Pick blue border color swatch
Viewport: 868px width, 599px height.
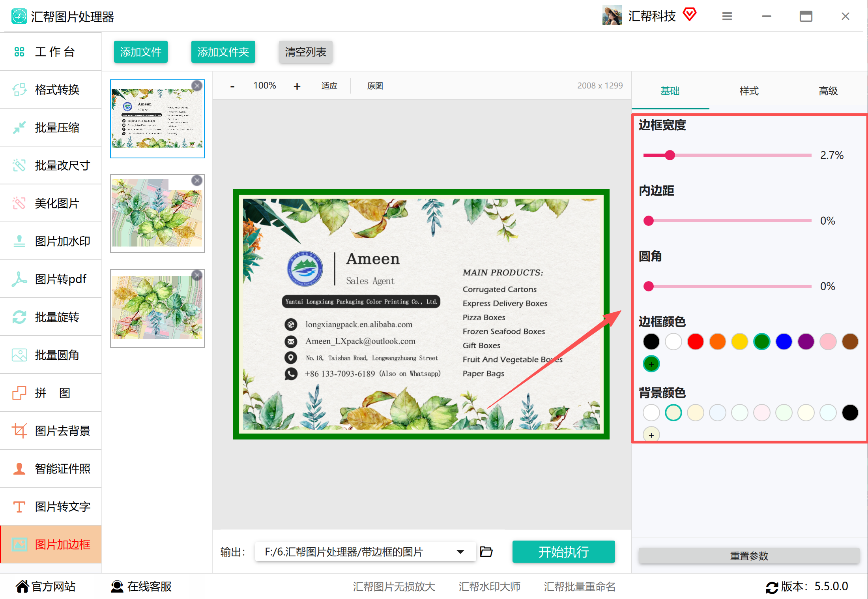pos(784,342)
